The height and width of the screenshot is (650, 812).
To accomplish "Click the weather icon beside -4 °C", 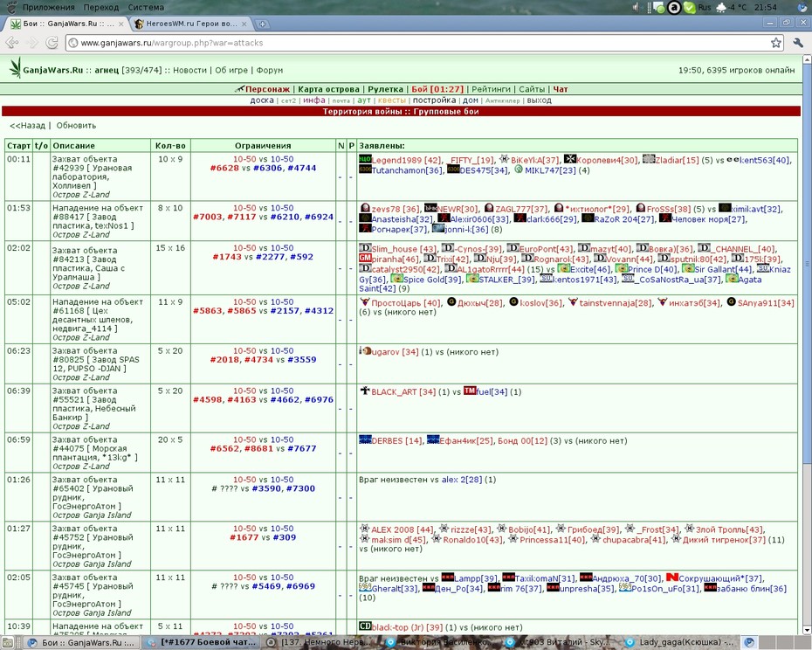I will pyautogui.click(x=721, y=7).
